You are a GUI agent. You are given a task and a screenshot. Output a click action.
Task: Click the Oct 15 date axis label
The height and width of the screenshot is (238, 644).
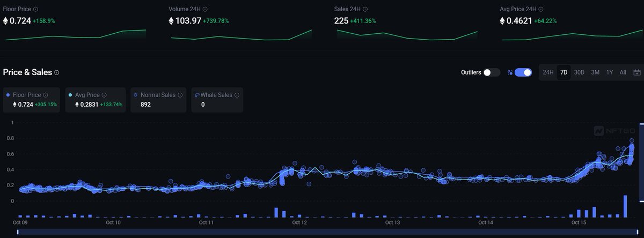(x=579, y=222)
